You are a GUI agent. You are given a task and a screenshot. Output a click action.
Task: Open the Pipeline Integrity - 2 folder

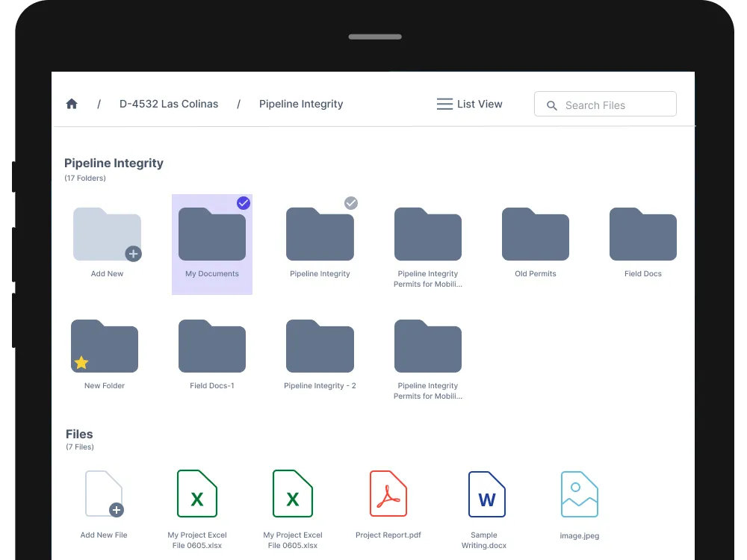coord(320,346)
